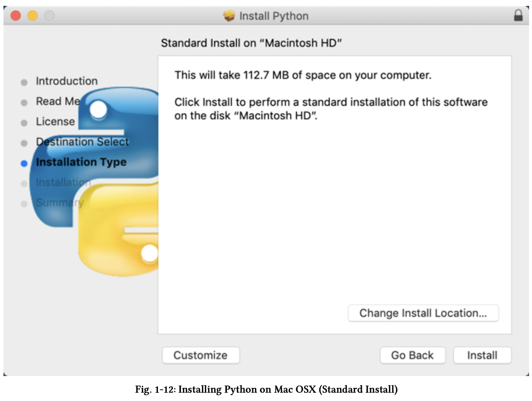Viewport: 532px width, 401px height.
Task: Open the Customize installation options
Action: [x=200, y=356]
